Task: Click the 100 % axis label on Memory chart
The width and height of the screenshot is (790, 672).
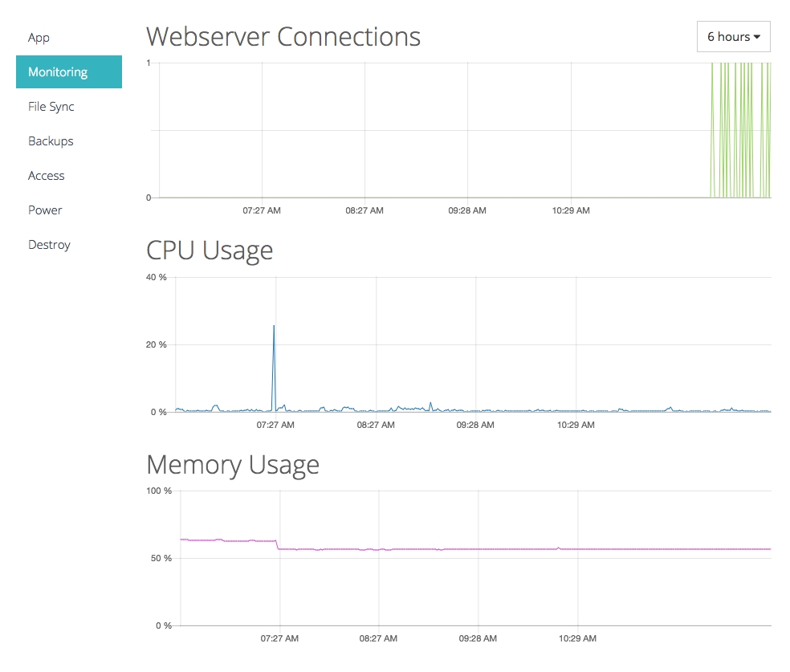Action: pyautogui.click(x=158, y=491)
